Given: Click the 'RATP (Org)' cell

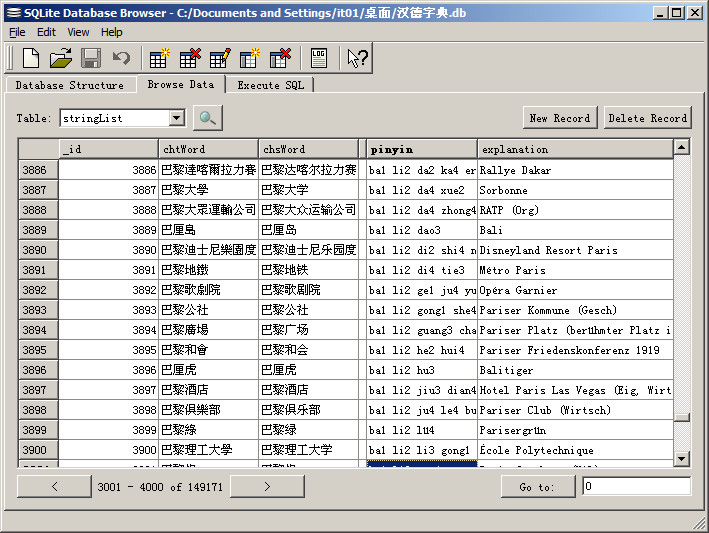Looking at the screenshot, I should pos(575,210).
